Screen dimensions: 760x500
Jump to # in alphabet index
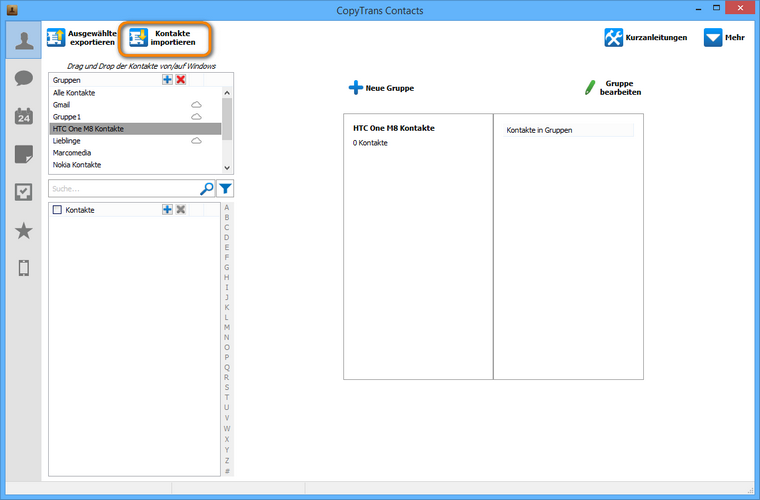tap(226, 471)
